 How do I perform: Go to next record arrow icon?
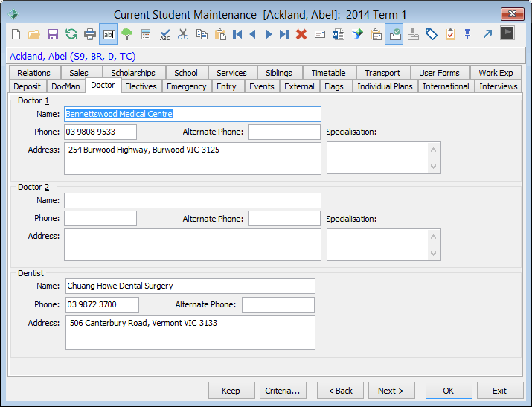coord(269,34)
